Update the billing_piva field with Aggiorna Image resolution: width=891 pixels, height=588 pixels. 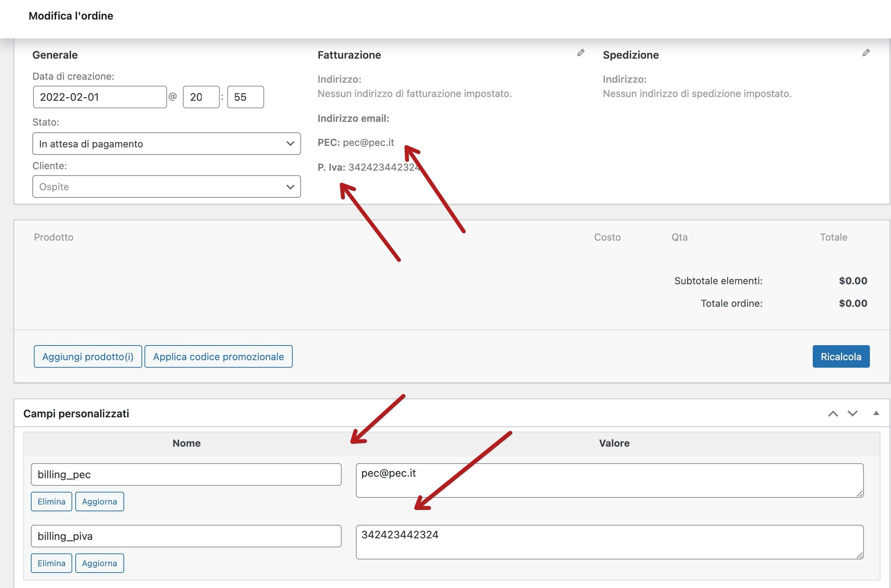pos(99,563)
